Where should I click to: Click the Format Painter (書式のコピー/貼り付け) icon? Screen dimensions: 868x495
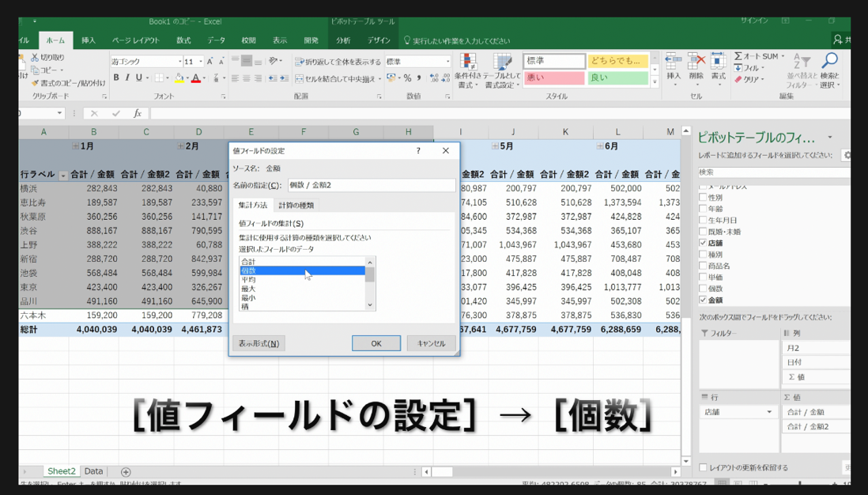click(x=35, y=83)
